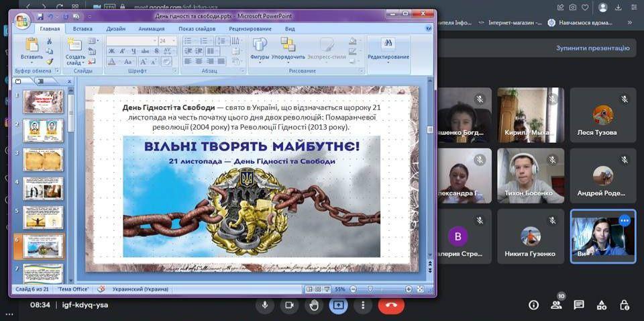Switch to Рецензирование tab
The width and height of the screenshot is (644, 321).
[x=250, y=29]
